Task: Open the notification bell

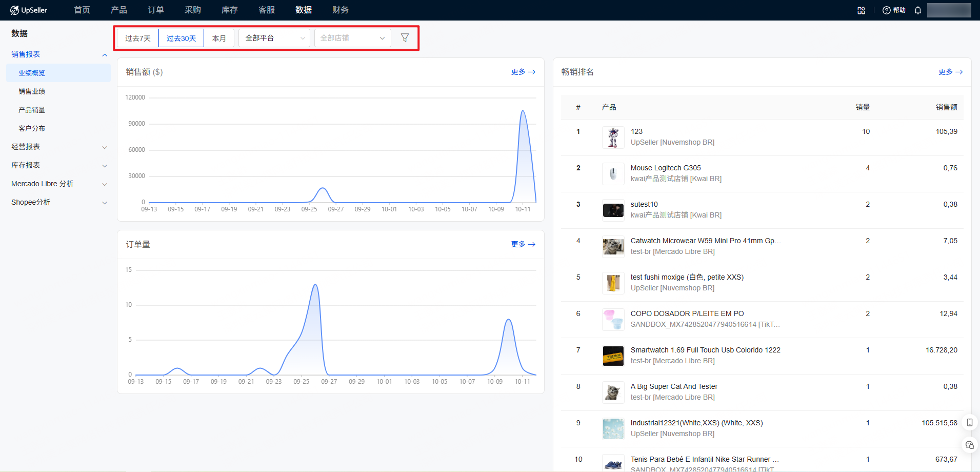Action: (918, 10)
